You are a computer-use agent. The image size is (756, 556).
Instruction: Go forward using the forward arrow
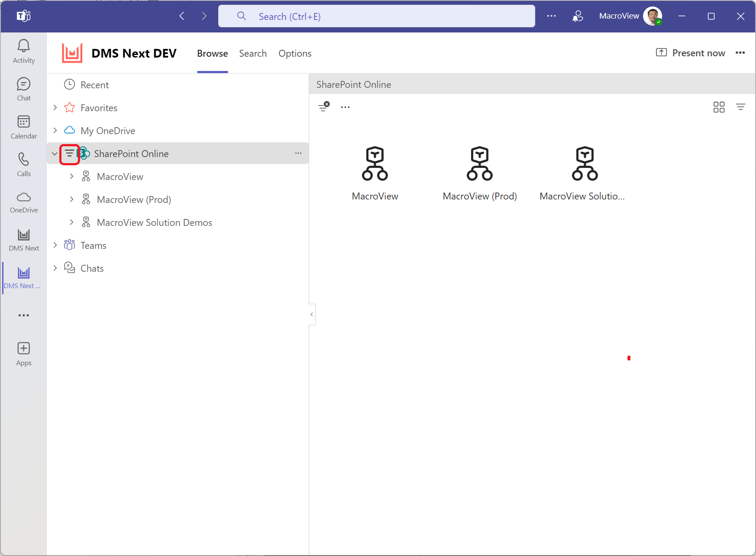click(204, 16)
